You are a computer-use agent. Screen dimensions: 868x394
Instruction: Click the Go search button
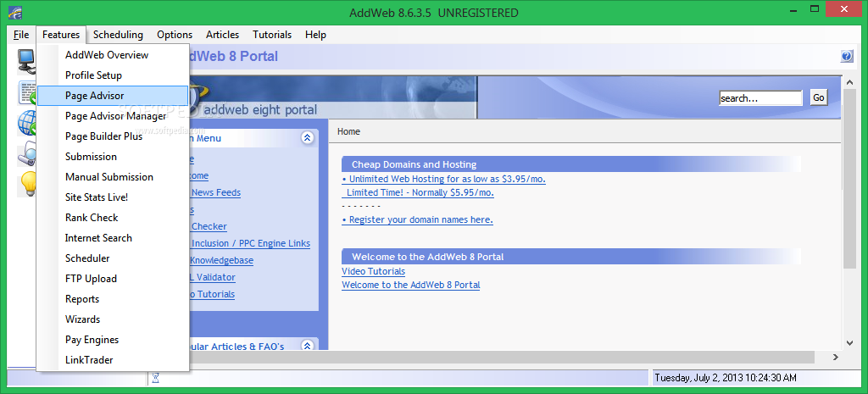pos(819,98)
